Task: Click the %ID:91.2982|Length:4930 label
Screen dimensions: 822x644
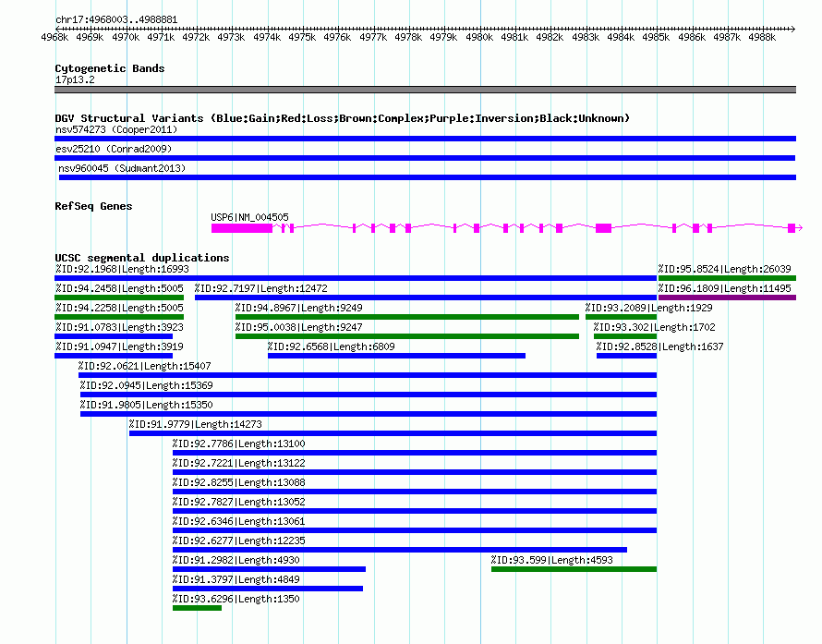Action: tap(236, 560)
